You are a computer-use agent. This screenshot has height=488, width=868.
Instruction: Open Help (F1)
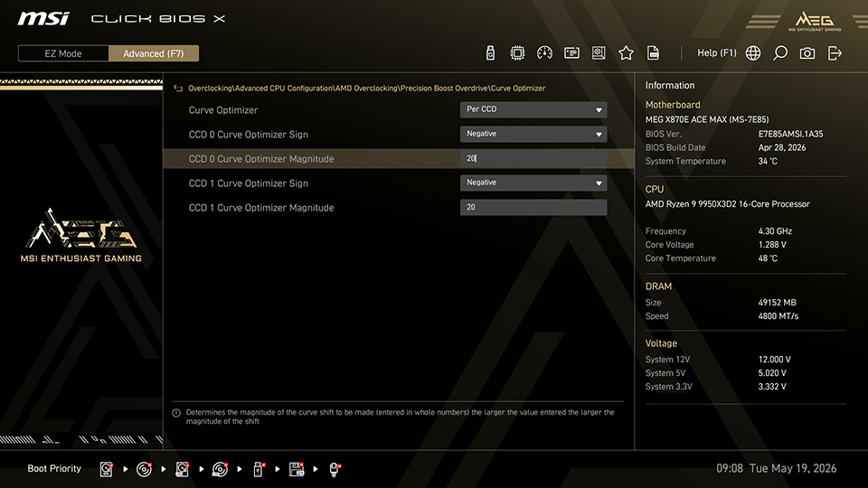pos(716,52)
